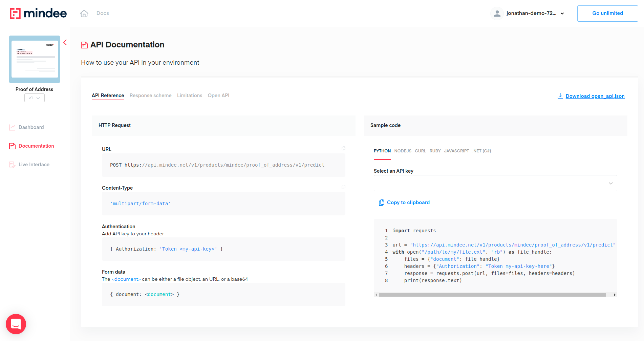Viewport: 644px width, 341px height.
Task: Click the Go unlimited button
Action: point(607,14)
